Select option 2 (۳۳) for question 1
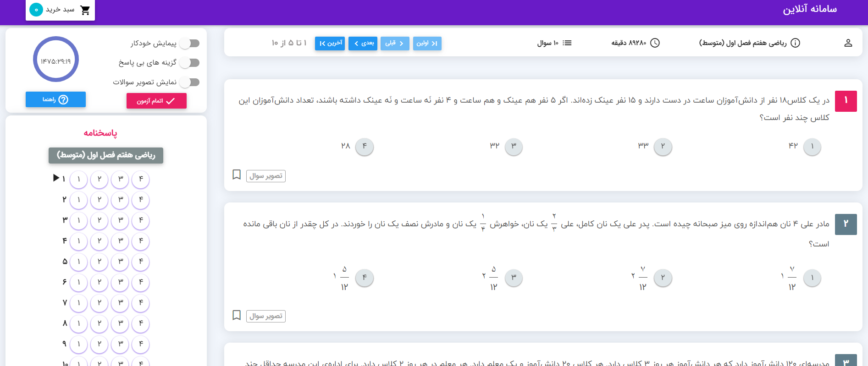868x366 pixels. (x=663, y=147)
